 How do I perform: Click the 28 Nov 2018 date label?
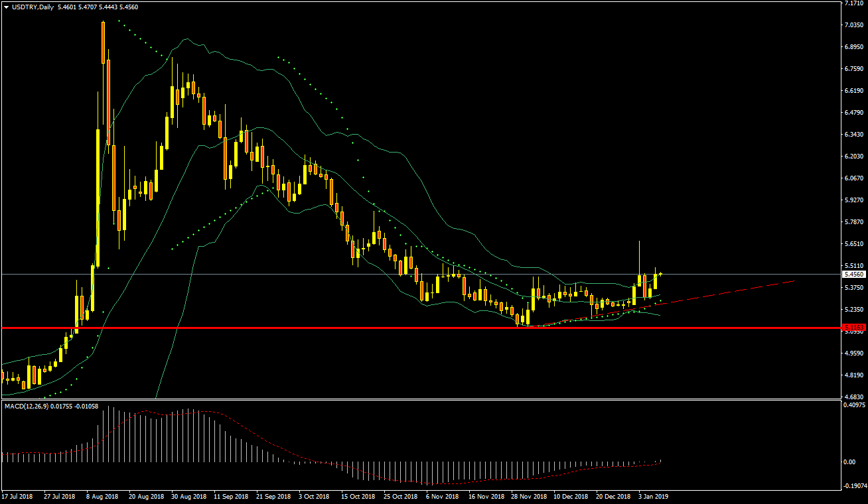528,495
